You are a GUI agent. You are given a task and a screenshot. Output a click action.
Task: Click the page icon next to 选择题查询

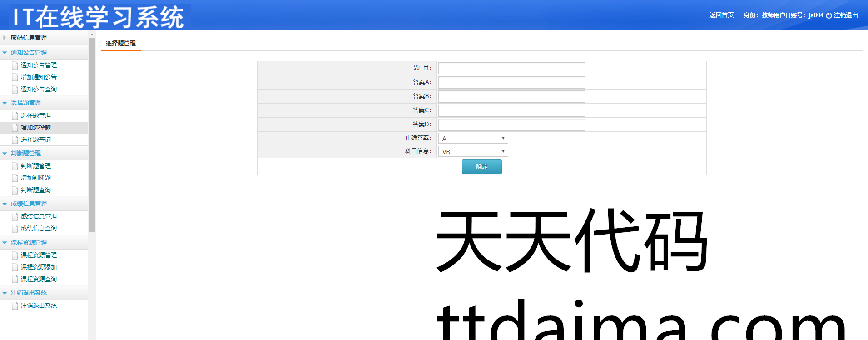tap(15, 140)
